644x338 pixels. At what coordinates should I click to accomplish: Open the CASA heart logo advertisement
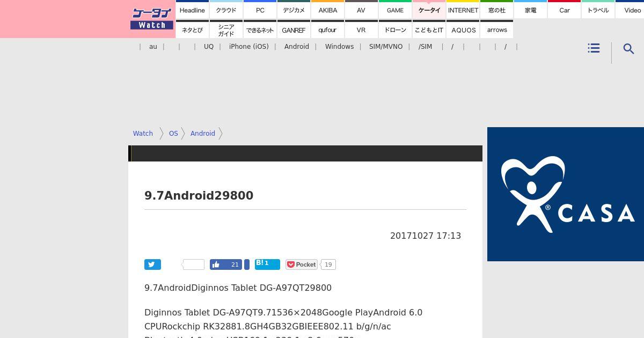(x=566, y=194)
